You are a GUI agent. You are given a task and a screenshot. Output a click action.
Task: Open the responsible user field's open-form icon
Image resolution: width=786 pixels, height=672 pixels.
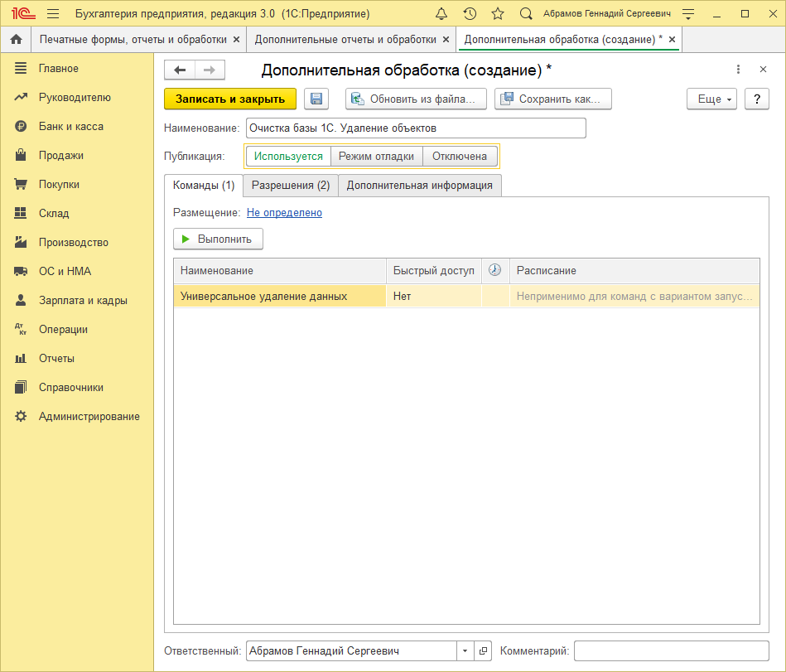[x=484, y=651]
